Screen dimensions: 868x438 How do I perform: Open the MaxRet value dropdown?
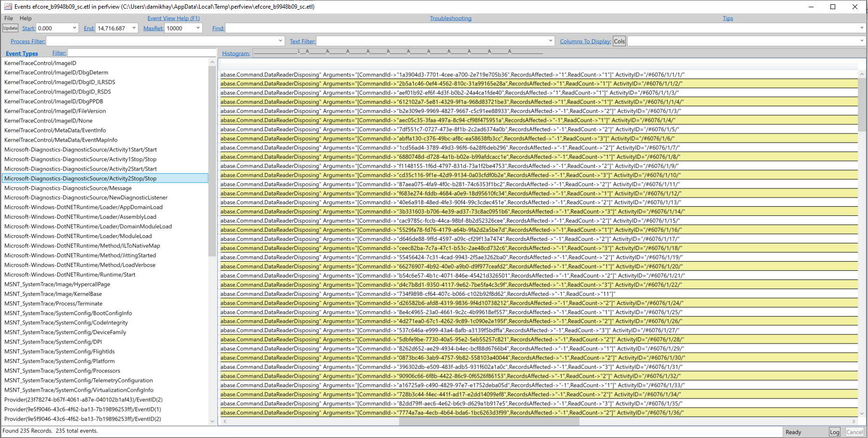(x=197, y=28)
